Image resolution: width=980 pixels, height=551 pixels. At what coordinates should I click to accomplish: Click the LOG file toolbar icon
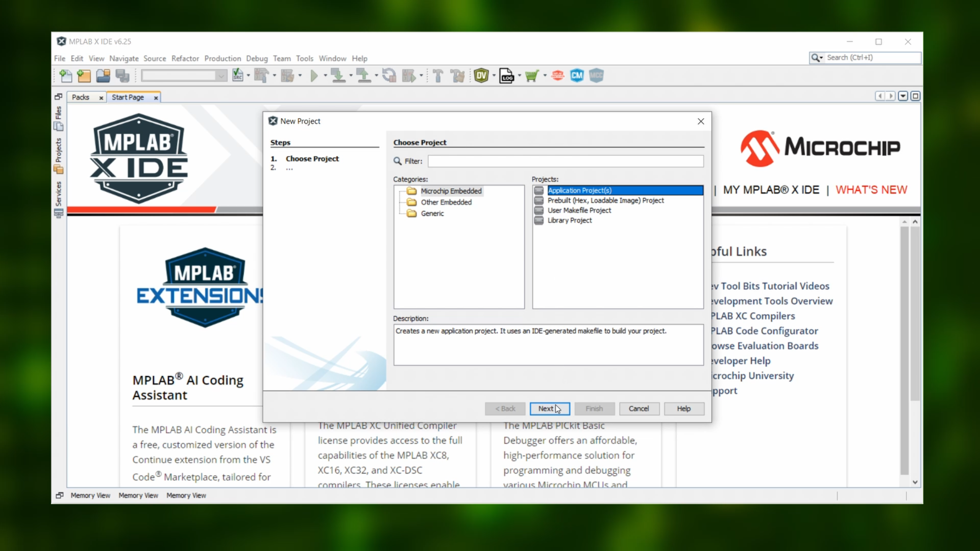[506, 76]
